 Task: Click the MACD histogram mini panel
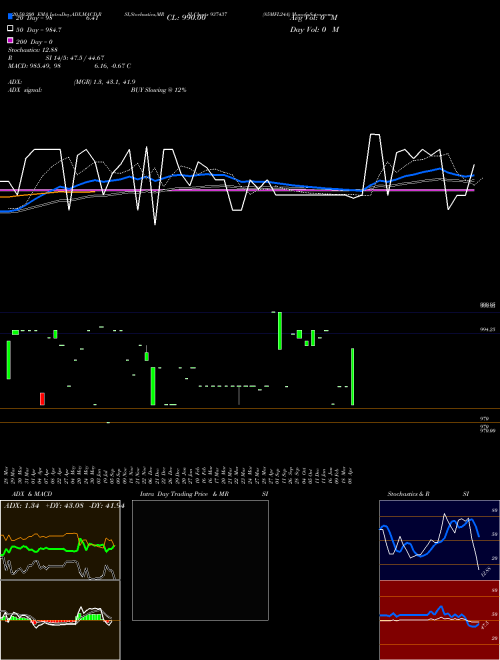(x=60, y=620)
